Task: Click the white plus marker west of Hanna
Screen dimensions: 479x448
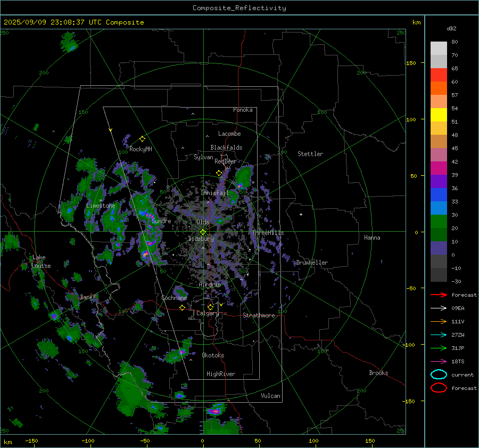Action: tap(301, 214)
